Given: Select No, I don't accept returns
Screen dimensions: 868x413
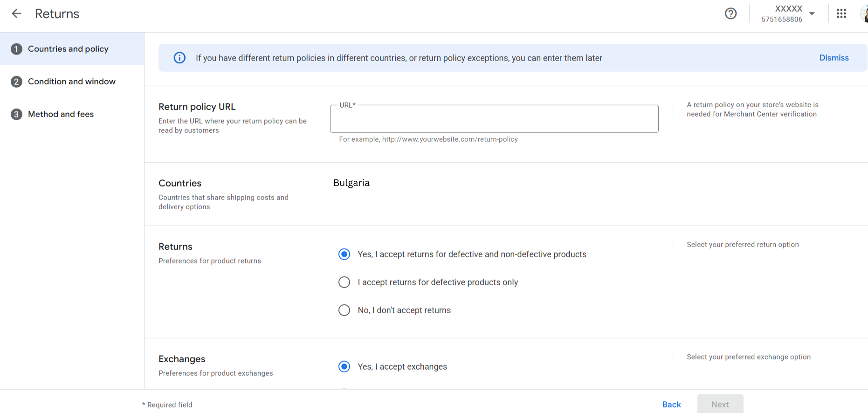Looking at the screenshot, I should point(344,310).
